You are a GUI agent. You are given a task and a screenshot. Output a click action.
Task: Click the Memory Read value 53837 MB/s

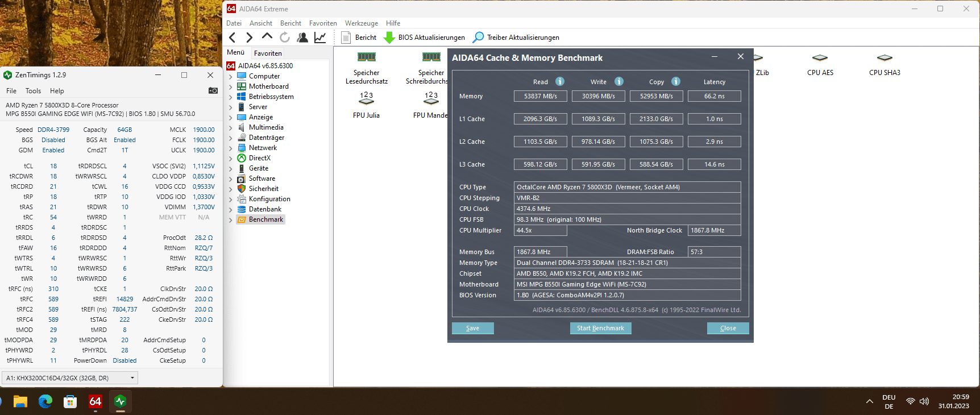click(540, 96)
